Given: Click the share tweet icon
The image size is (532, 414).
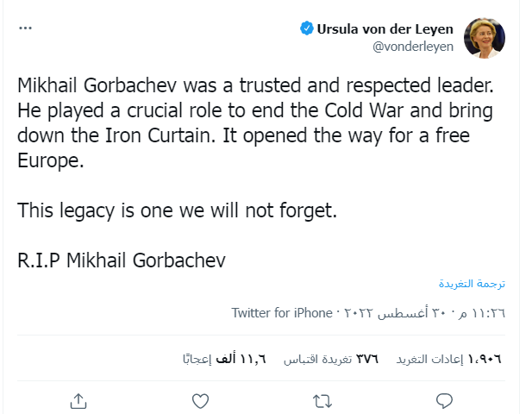Looking at the screenshot, I should point(78,400).
